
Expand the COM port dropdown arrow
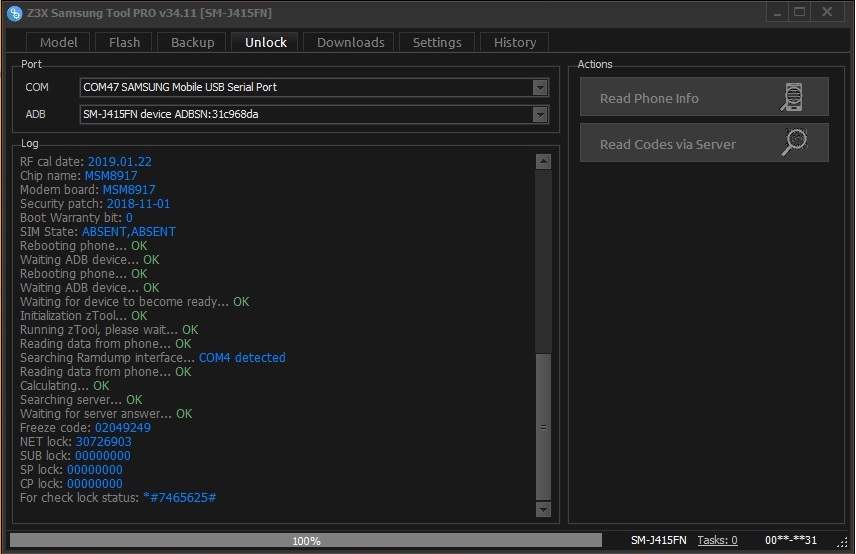point(540,87)
